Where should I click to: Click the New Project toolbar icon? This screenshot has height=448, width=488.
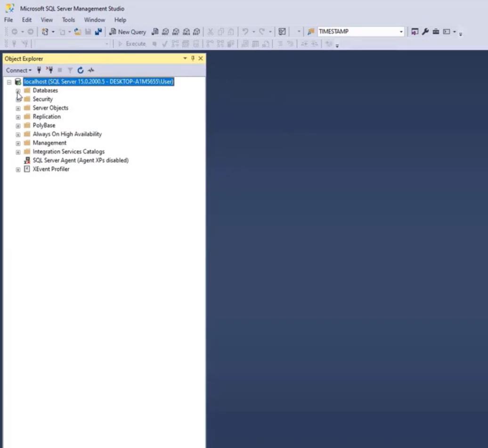(45, 32)
